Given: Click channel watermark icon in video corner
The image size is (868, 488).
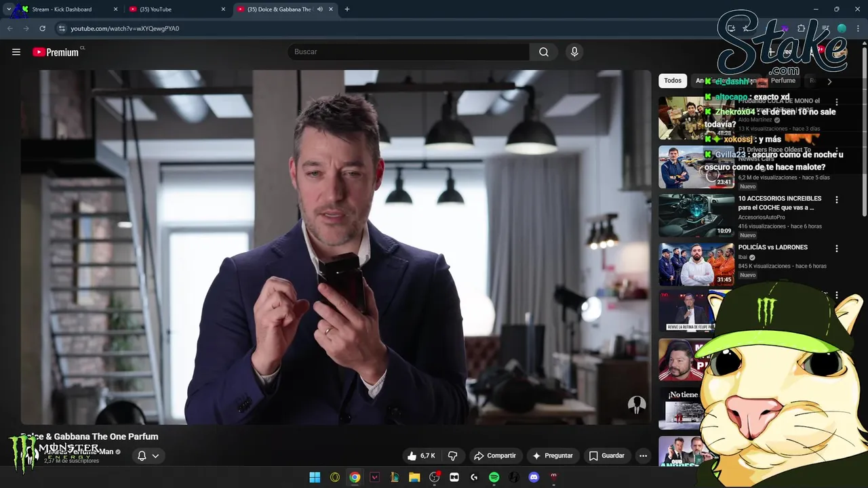Looking at the screenshot, I should pyautogui.click(x=636, y=405).
